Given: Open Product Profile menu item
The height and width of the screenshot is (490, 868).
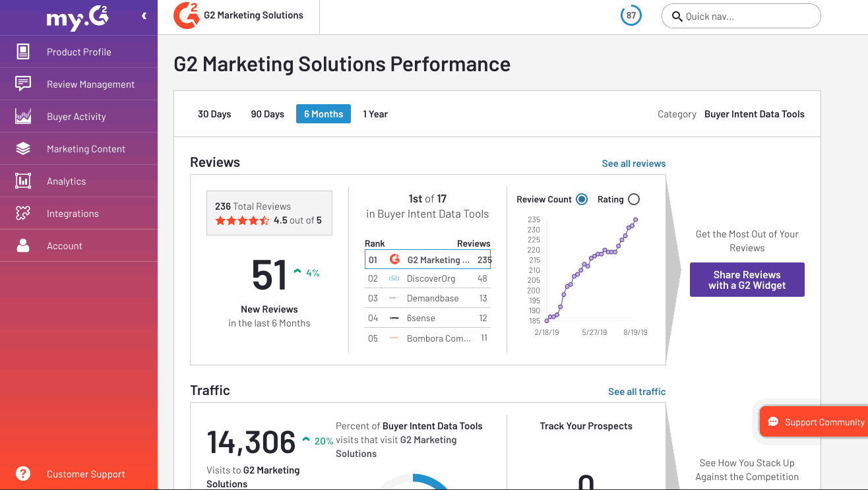Looking at the screenshot, I should click(x=78, y=51).
